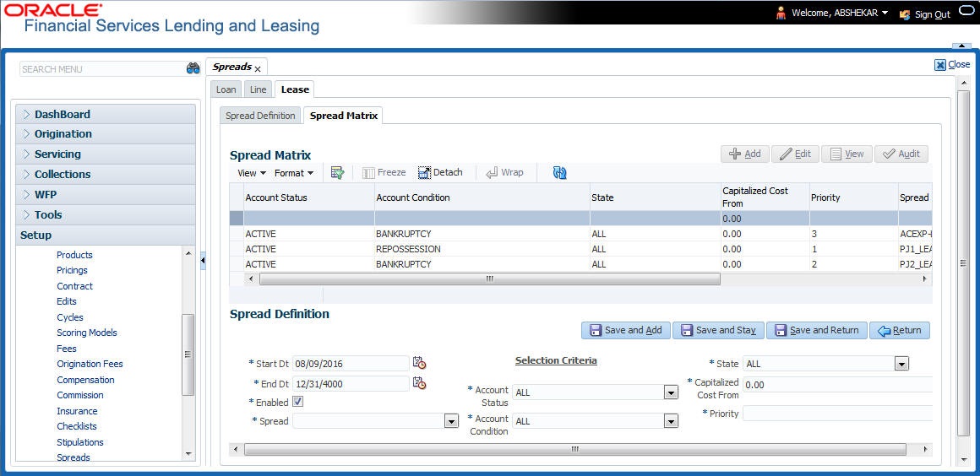
Task: Toggle the Enabled checkbox
Action: 297,403
